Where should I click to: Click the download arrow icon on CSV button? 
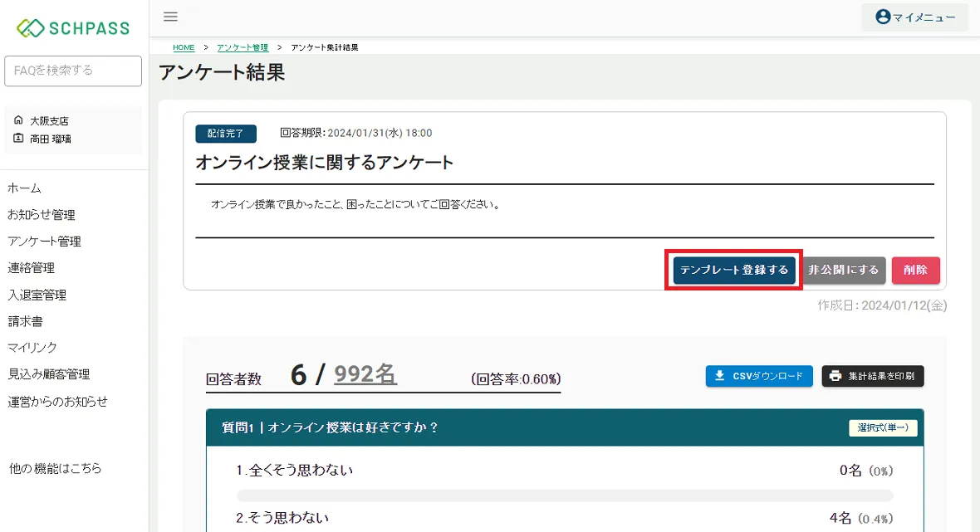(720, 376)
